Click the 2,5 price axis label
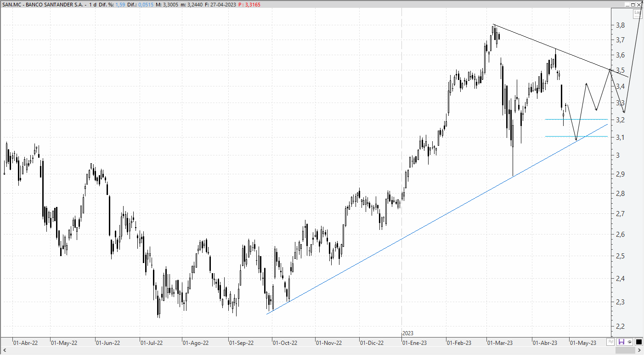Screen dimensions: 644x355 (x=620, y=256)
